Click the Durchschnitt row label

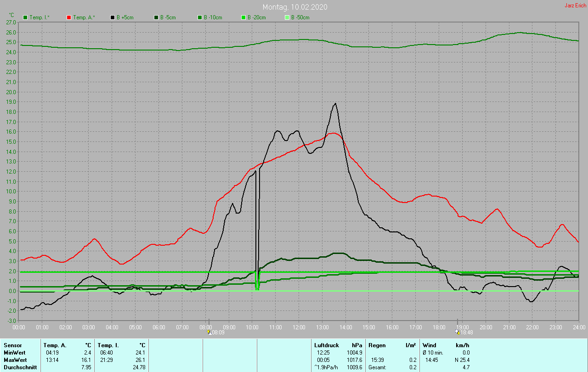pyautogui.click(x=19, y=367)
